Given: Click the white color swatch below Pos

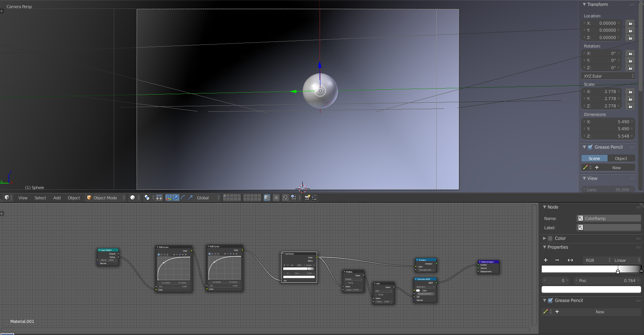Looking at the screenshot, I should point(591,289).
